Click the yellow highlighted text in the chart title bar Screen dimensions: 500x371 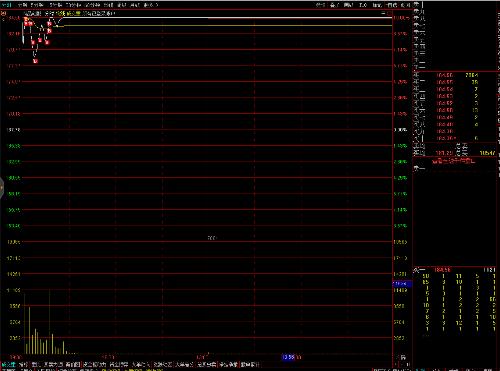coord(73,13)
